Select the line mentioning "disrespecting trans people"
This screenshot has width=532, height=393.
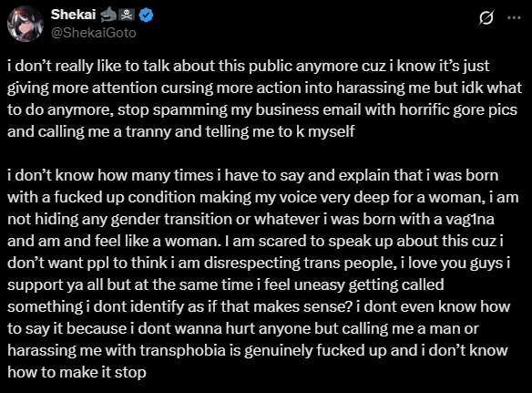tap(259, 263)
